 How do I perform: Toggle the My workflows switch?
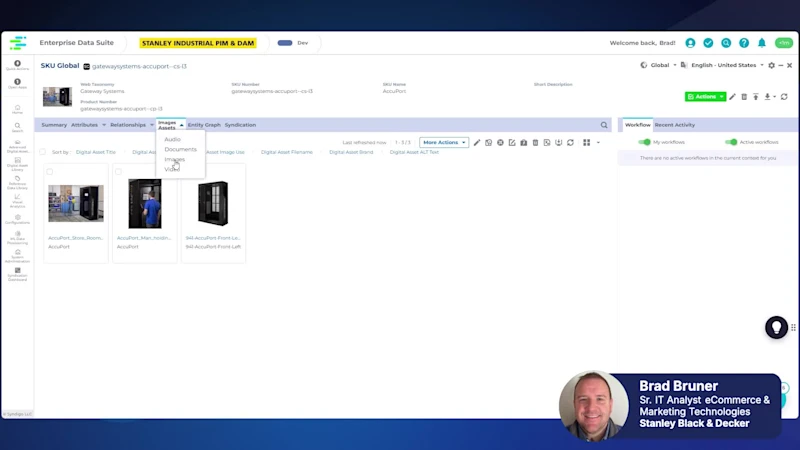(x=645, y=142)
